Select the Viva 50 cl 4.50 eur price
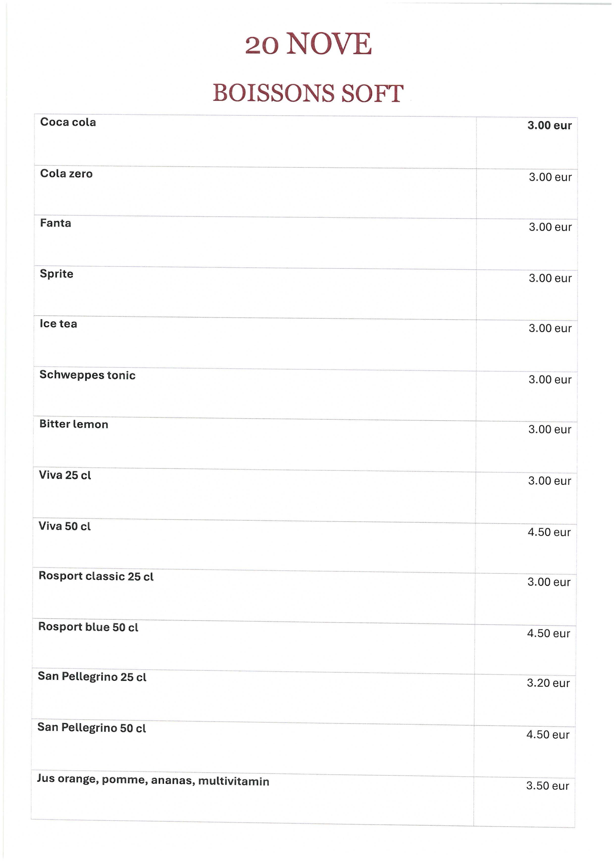Viewport: 614px width, 868px height. point(549,532)
